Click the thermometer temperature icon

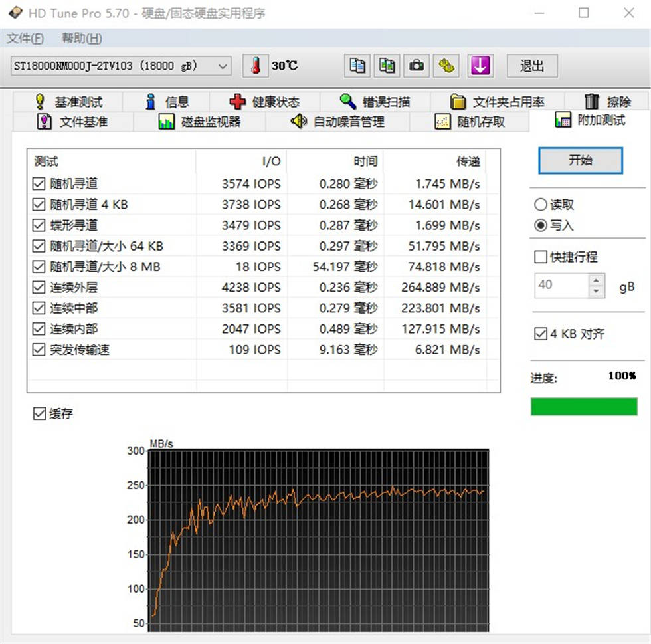click(x=256, y=66)
